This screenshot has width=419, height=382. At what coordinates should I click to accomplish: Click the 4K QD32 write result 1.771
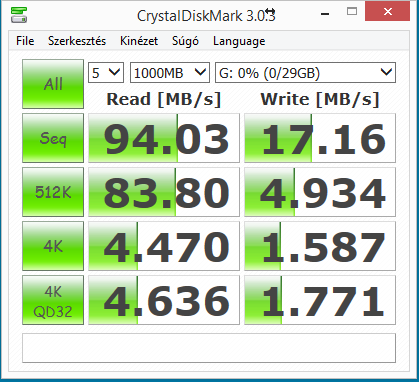click(x=320, y=300)
